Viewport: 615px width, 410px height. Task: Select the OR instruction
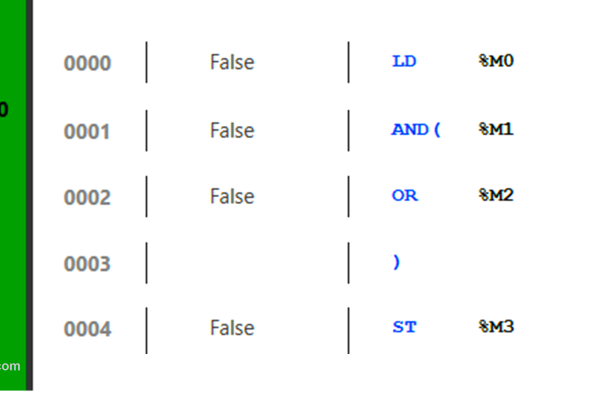(404, 195)
